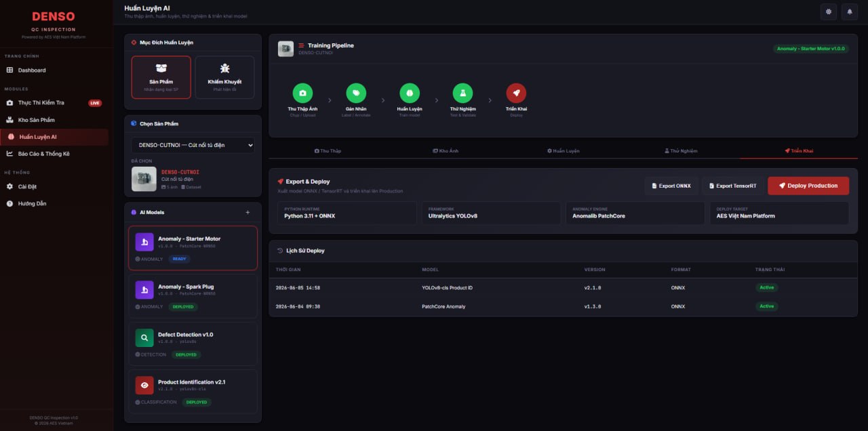This screenshot has width=868, height=431.
Task: Click the 2026-06-05 14:58 deploy time
Action: pos(298,288)
